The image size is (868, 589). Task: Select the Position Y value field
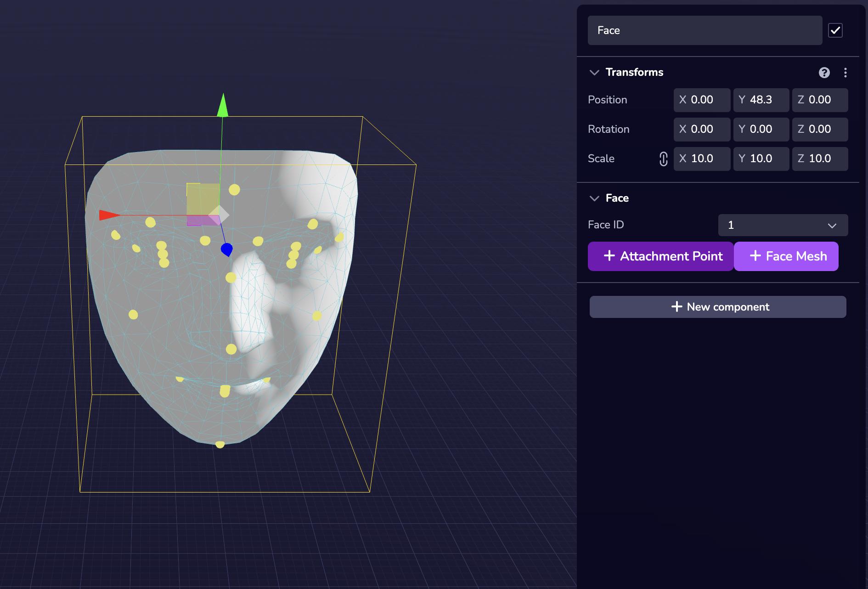(761, 100)
